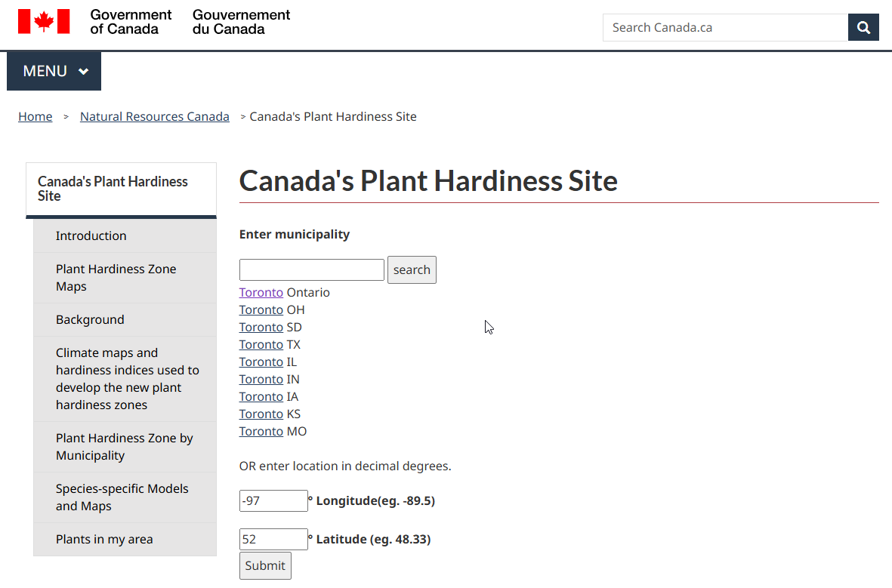This screenshot has width=892, height=588.
Task: Click the Longitude(eg. -89.5) label
Action: (x=375, y=501)
